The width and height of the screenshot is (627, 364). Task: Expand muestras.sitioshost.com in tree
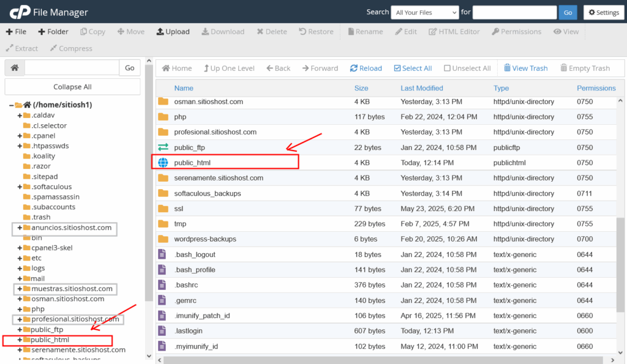(x=19, y=289)
